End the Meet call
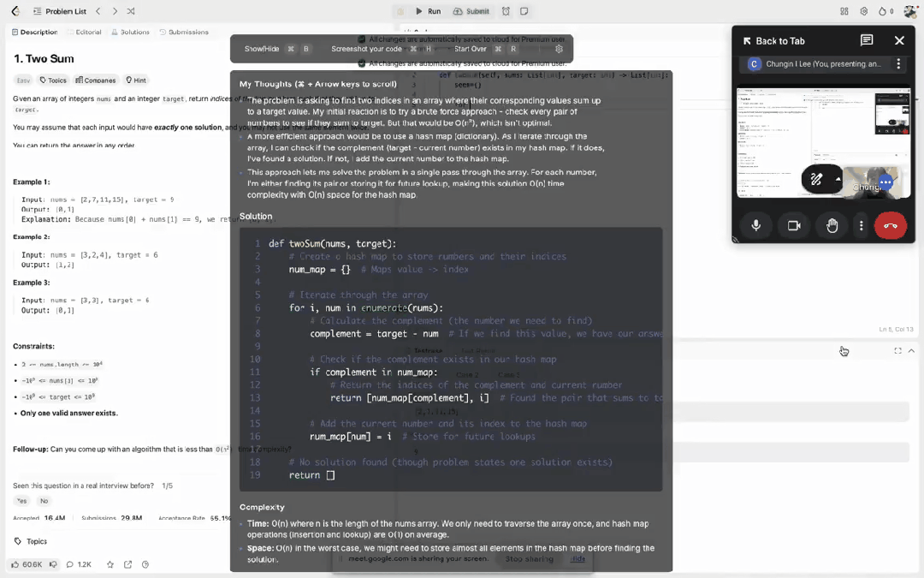The image size is (924, 578). tap(890, 225)
